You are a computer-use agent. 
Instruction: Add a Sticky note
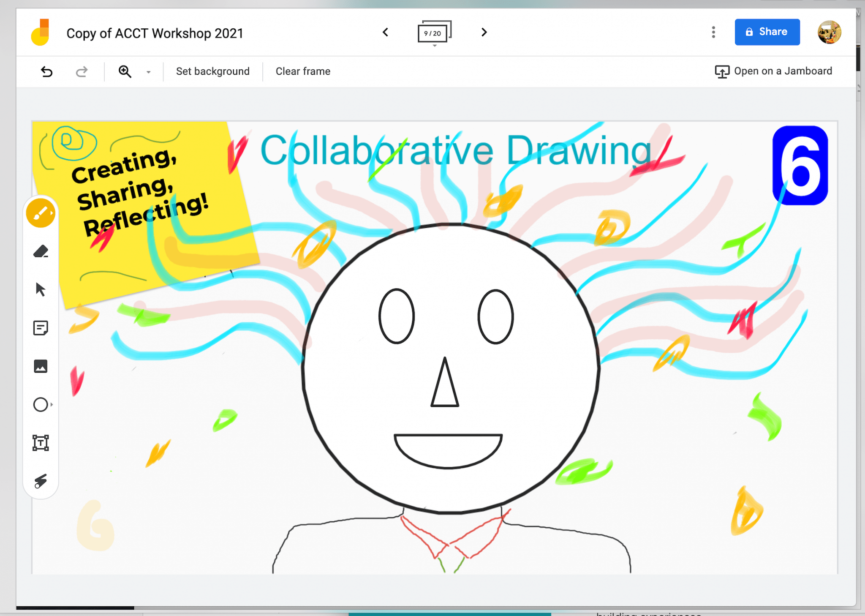click(x=41, y=328)
